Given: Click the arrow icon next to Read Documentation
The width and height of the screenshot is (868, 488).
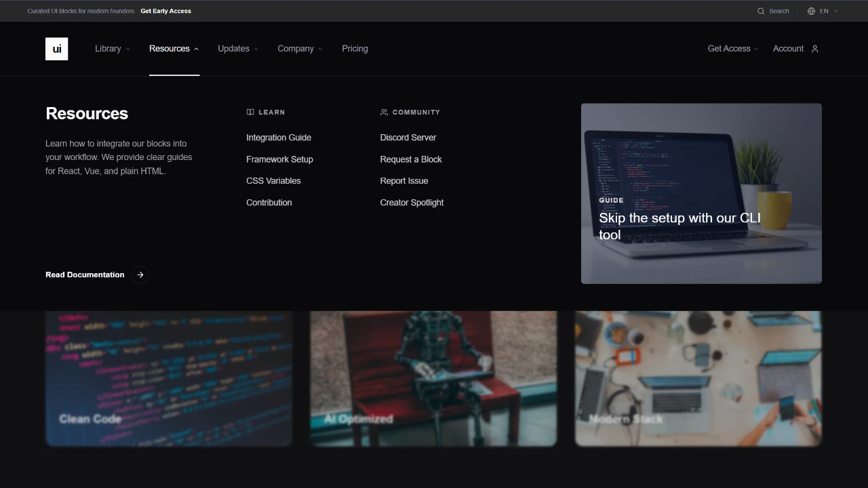Looking at the screenshot, I should click(140, 274).
